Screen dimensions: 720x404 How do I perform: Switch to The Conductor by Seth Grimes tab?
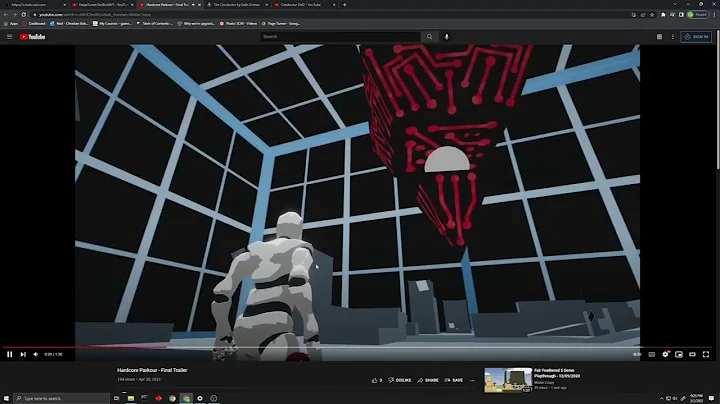click(x=236, y=5)
